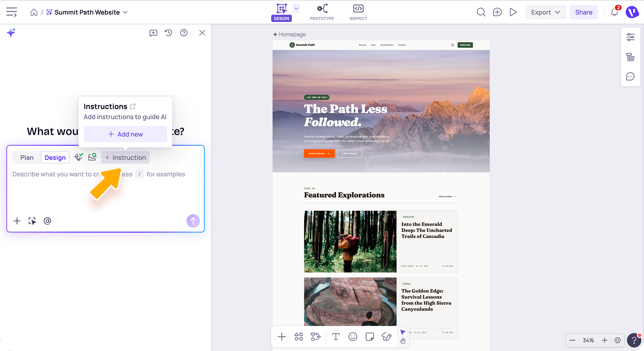The image size is (644, 351).
Task: Select the pencil draw tool
Action: point(387,337)
